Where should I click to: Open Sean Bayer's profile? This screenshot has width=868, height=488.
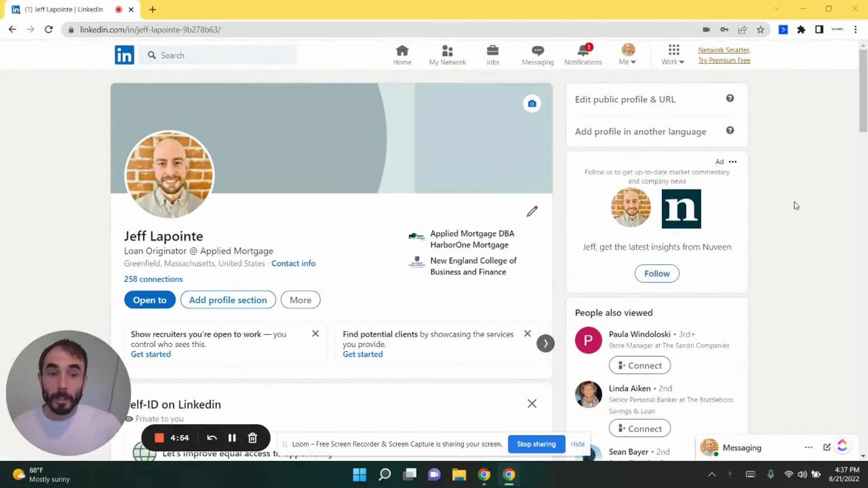coord(628,452)
